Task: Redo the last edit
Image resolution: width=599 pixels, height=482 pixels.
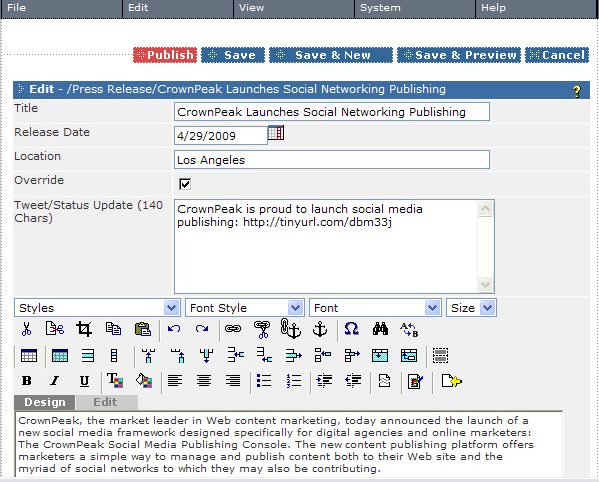Action: point(202,329)
